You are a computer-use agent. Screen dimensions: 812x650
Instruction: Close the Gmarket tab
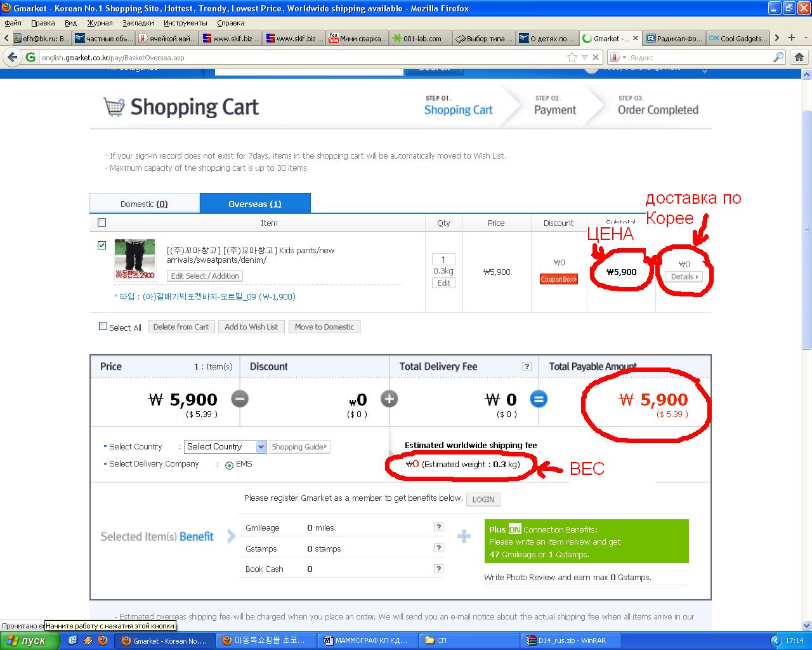pos(636,38)
